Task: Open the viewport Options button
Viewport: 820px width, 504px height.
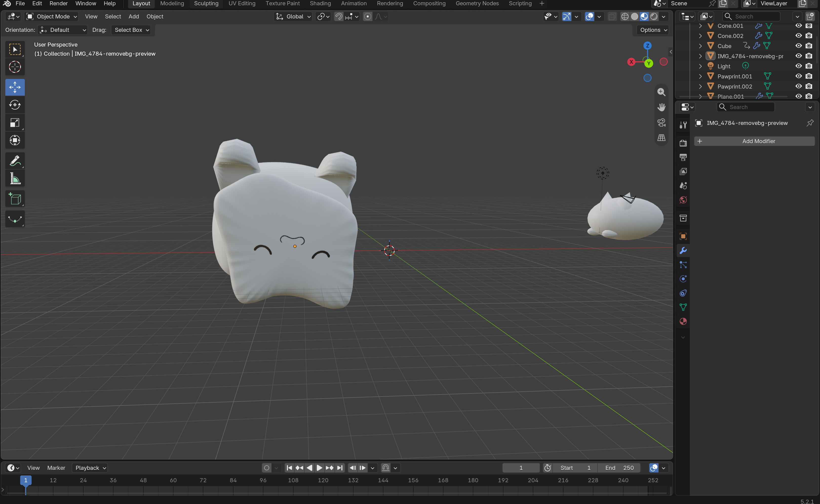Action: (x=653, y=30)
